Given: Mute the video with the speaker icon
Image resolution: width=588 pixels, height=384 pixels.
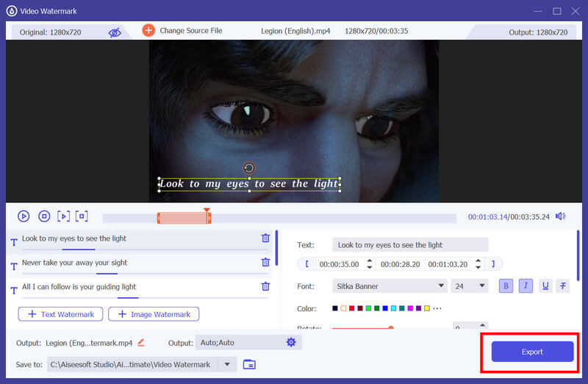Looking at the screenshot, I should coord(561,216).
